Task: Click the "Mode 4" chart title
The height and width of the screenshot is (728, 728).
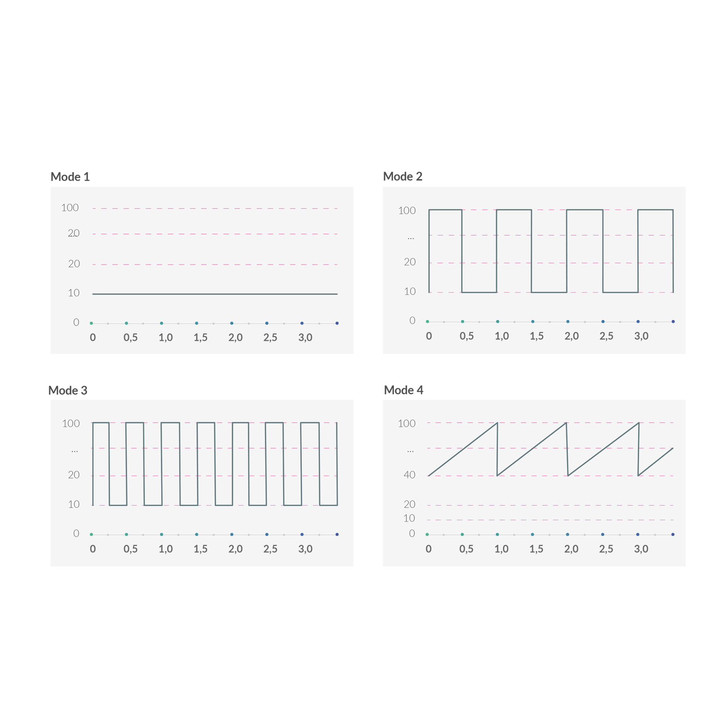Action: point(403,390)
